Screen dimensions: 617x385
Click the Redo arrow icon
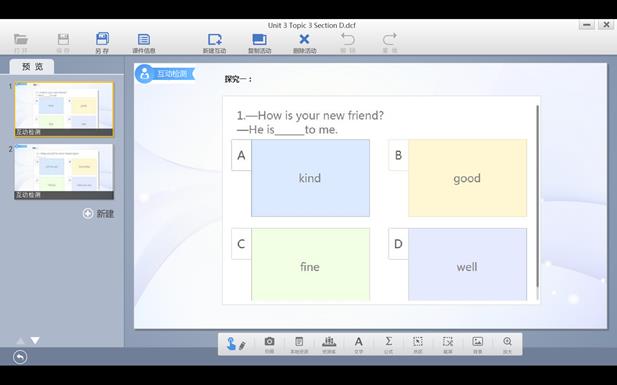pos(390,39)
